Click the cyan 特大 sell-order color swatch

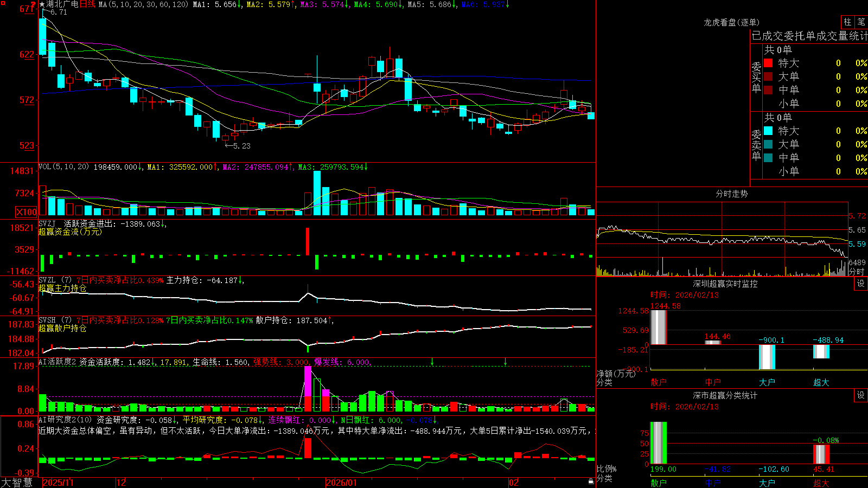point(768,131)
